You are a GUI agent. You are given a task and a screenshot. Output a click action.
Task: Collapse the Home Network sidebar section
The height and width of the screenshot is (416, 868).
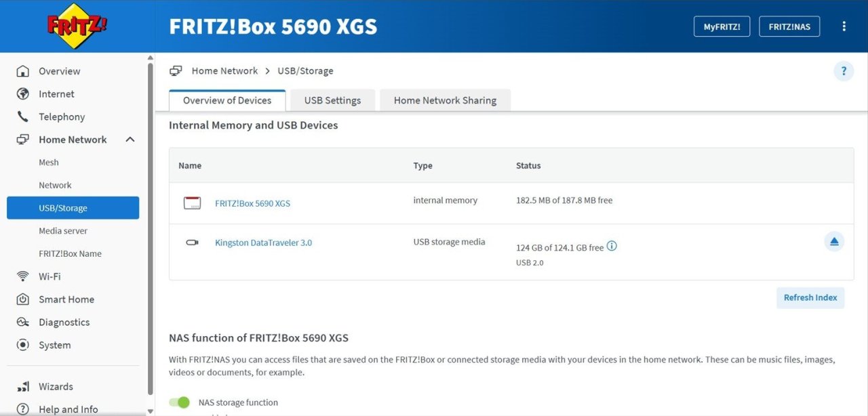130,140
